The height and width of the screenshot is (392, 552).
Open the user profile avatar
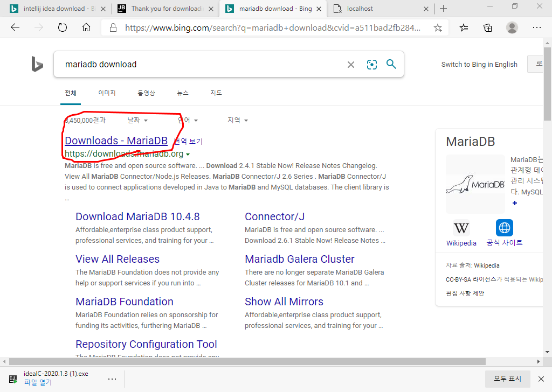point(512,27)
